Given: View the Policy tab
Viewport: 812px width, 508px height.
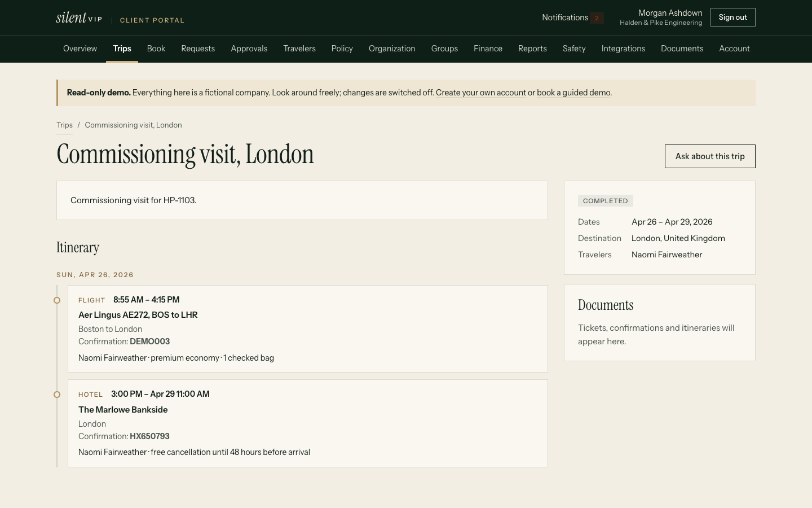Looking at the screenshot, I should tap(342, 49).
